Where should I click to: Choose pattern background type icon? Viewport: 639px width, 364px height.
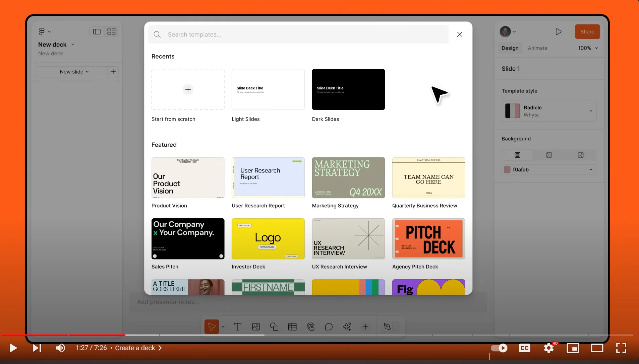click(549, 155)
